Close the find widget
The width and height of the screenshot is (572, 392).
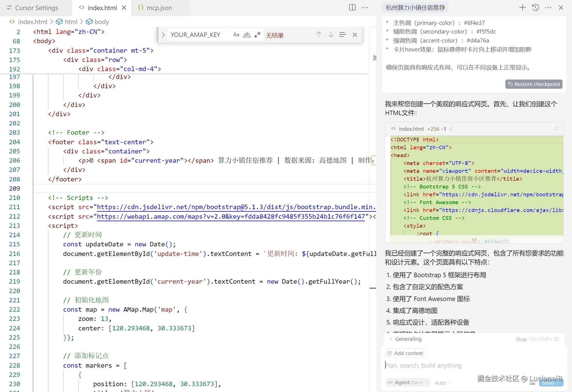[355, 34]
